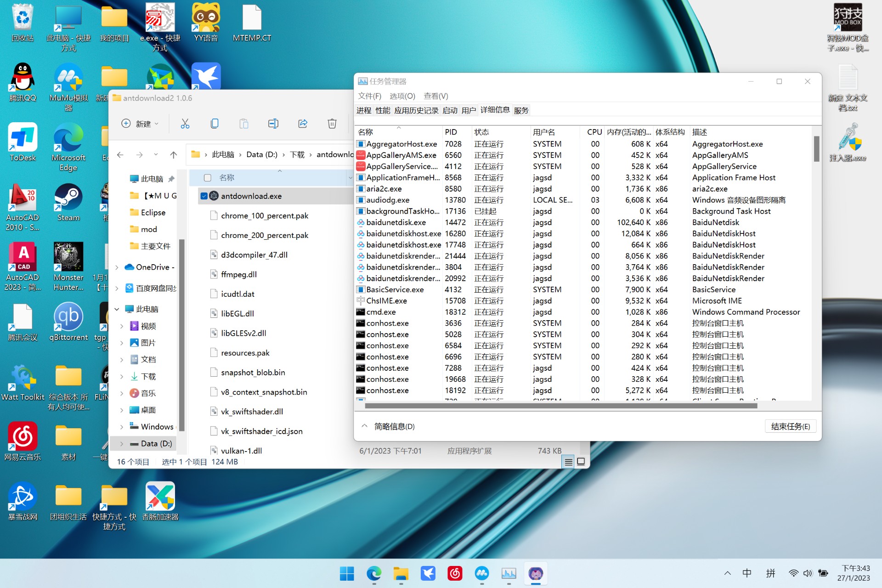
Task: Sort processes by PID column header
Action: coord(458,132)
